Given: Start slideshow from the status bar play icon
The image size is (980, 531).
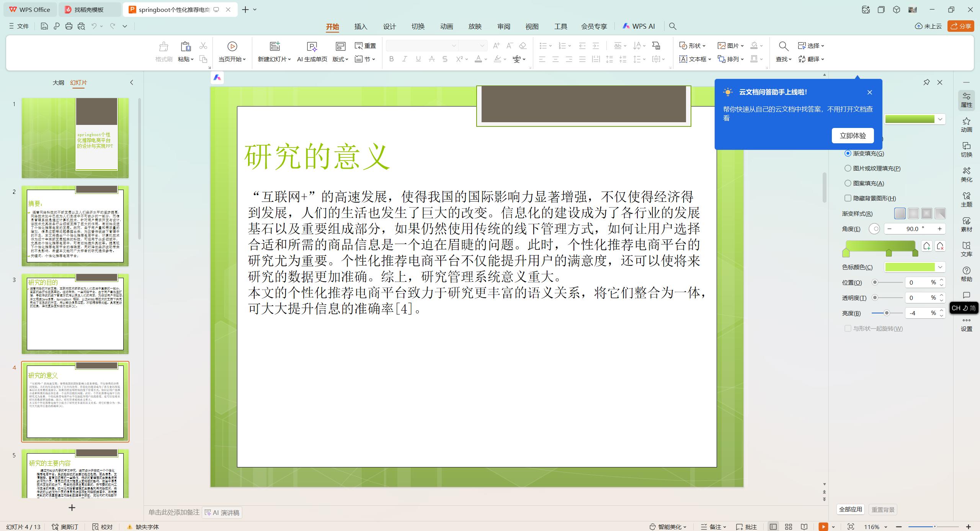Looking at the screenshot, I should pyautogui.click(x=823, y=527).
